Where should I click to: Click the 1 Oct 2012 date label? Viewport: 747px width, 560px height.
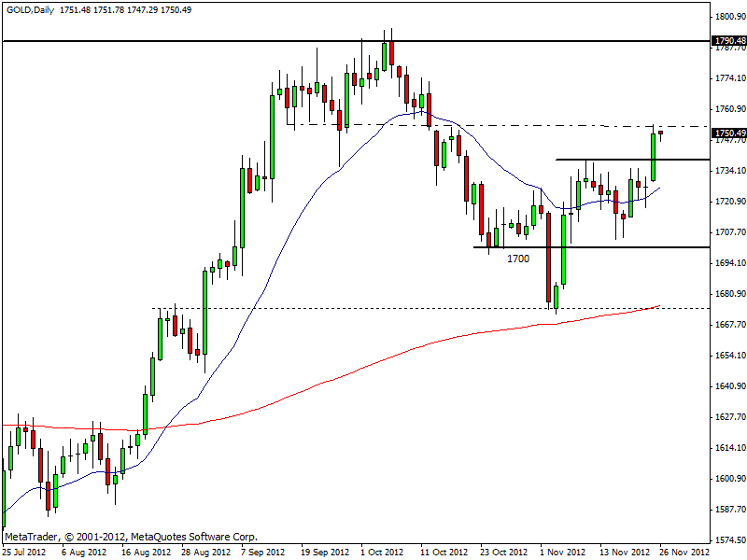[x=381, y=552]
